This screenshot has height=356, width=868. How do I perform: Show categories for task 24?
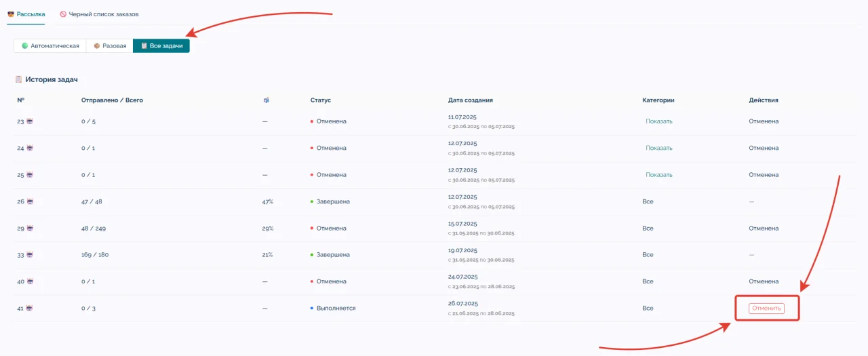click(x=658, y=148)
